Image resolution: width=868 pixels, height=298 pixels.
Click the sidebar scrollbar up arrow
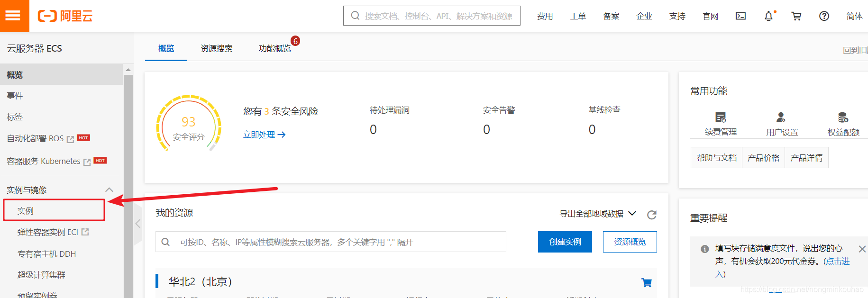[x=128, y=70]
